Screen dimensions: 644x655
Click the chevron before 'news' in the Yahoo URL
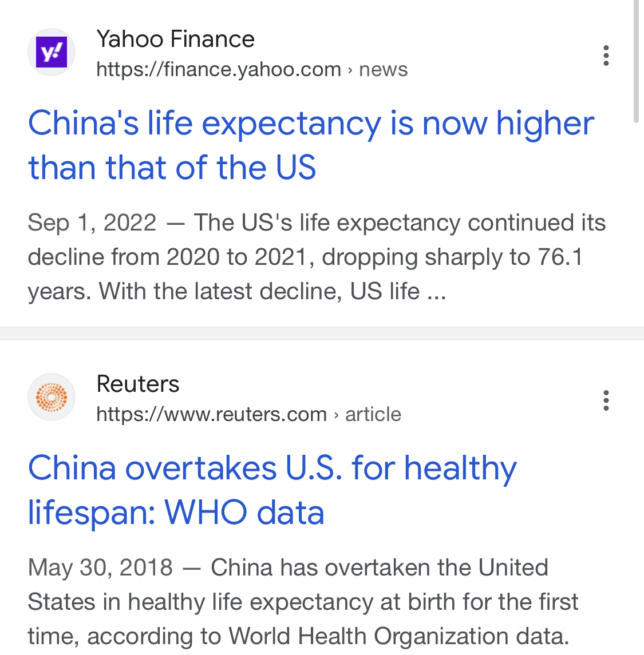pos(350,70)
